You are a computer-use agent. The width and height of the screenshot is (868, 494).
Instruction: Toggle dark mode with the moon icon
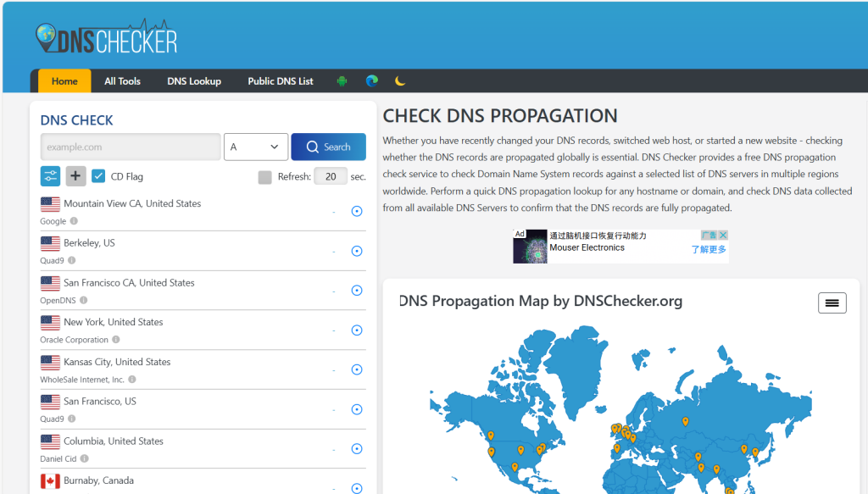click(400, 81)
